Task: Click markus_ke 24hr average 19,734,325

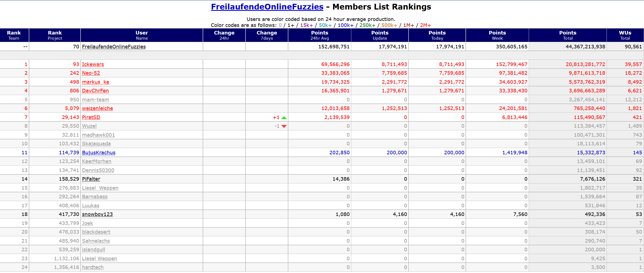Action: point(336,82)
